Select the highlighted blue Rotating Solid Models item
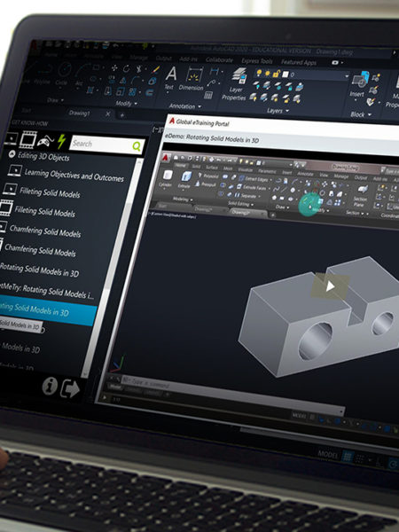Image resolution: width=399 pixels, height=532 pixels. click(x=48, y=311)
